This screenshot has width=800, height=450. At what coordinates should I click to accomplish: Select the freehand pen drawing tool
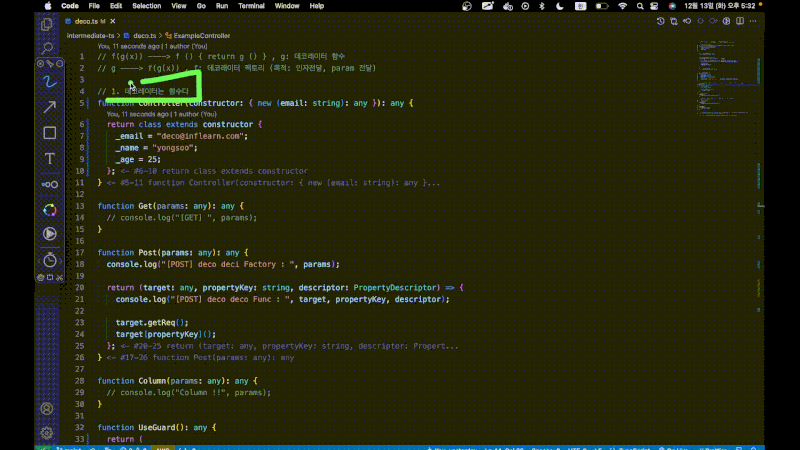click(x=49, y=77)
